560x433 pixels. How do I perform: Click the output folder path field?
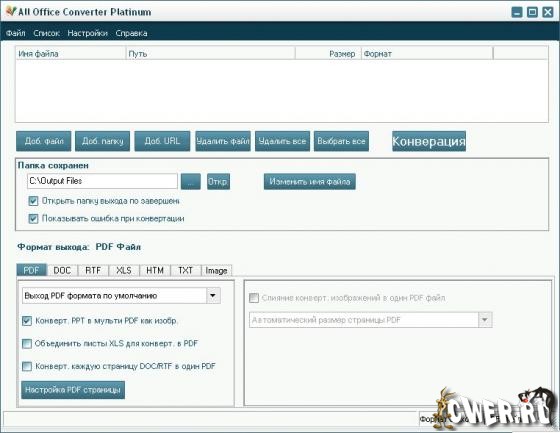click(102, 181)
